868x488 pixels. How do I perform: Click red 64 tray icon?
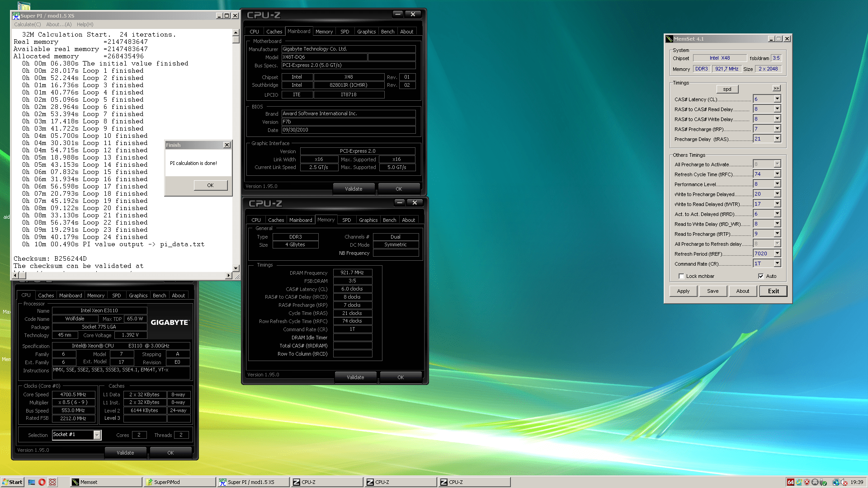pos(790,482)
